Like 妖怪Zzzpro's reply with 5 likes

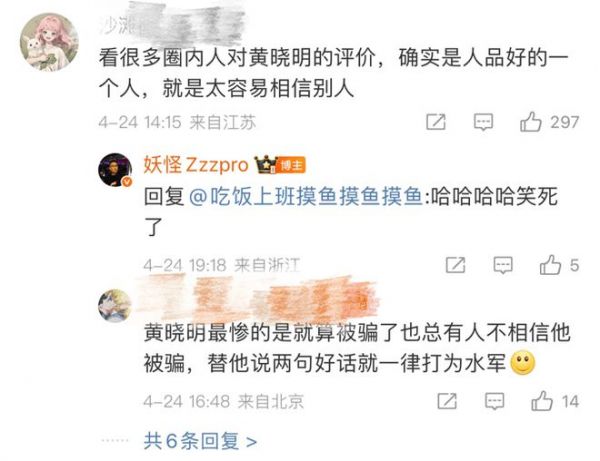550,265
